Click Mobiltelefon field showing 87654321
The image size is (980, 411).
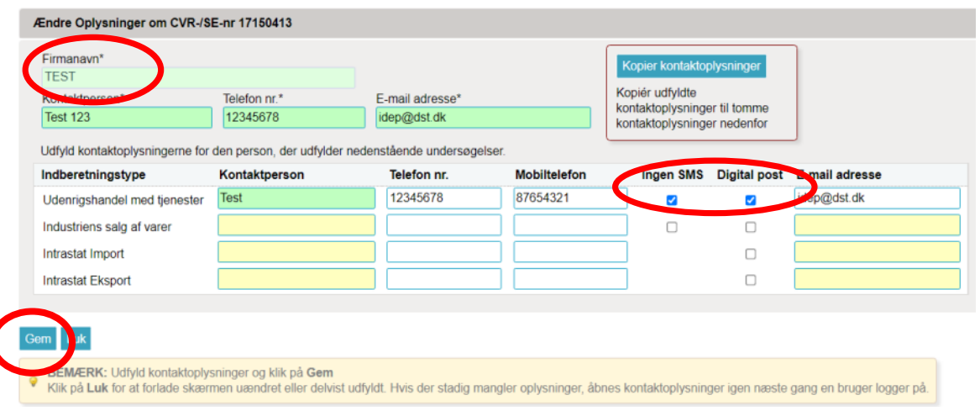click(570, 198)
